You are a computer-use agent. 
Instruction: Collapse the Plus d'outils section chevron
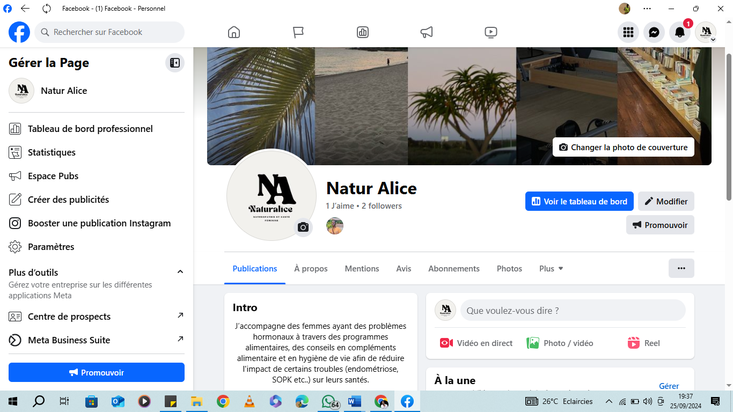pyautogui.click(x=180, y=272)
